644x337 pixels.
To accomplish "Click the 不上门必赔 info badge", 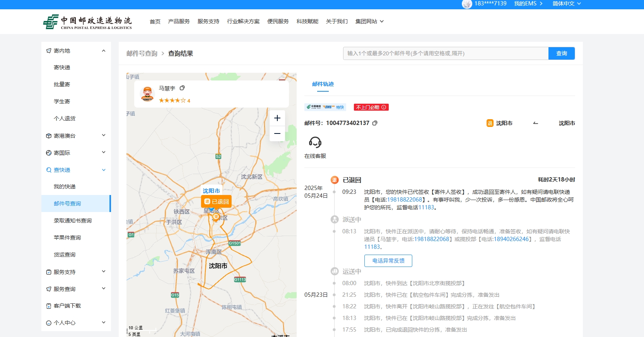I will point(371,107).
